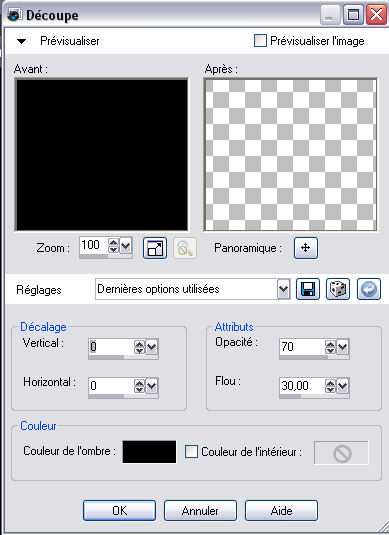
Task: Collapse the Prévisualiser section triangle
Action: [x=21, y=41]
